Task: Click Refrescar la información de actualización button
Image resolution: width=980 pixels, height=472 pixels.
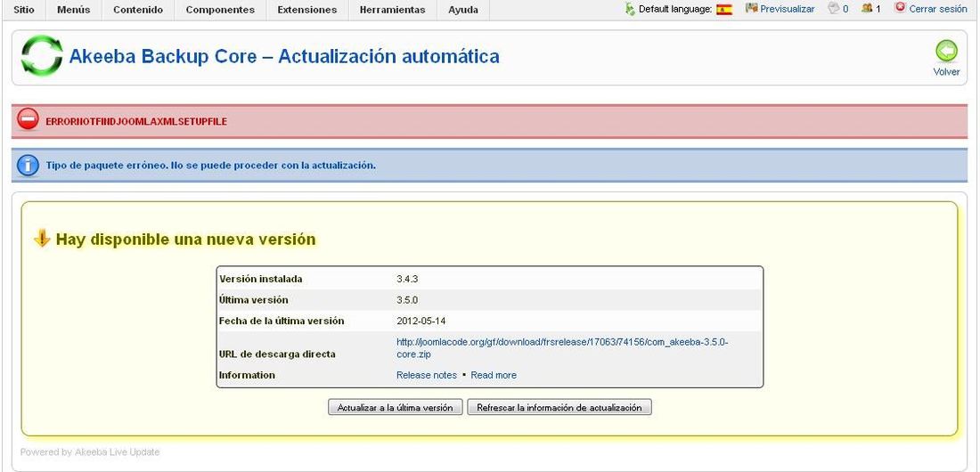Action: coord(559,408)
